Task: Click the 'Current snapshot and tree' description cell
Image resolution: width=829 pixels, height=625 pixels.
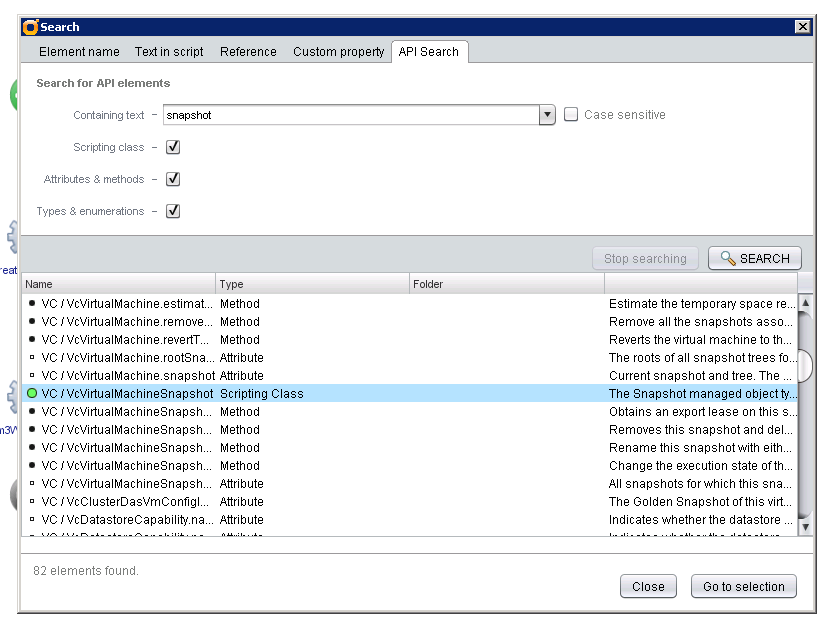Action: [701, 375]
